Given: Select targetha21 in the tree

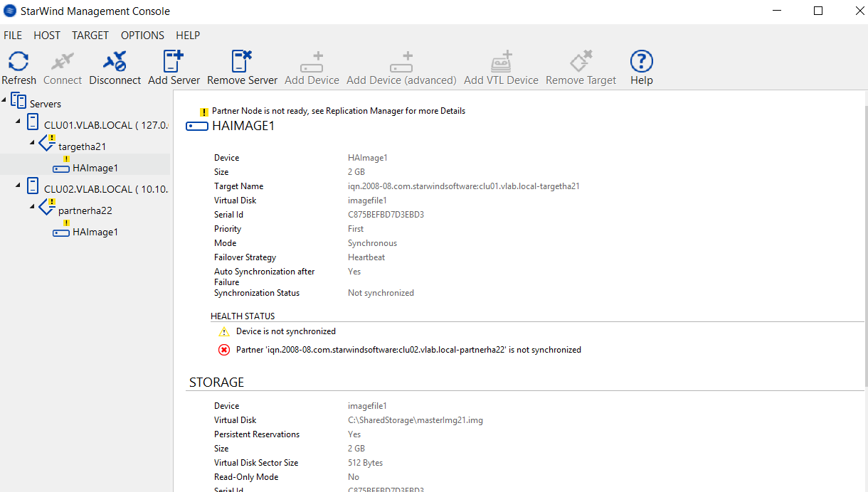Looking at the screenshot, I should pos(83,146).
